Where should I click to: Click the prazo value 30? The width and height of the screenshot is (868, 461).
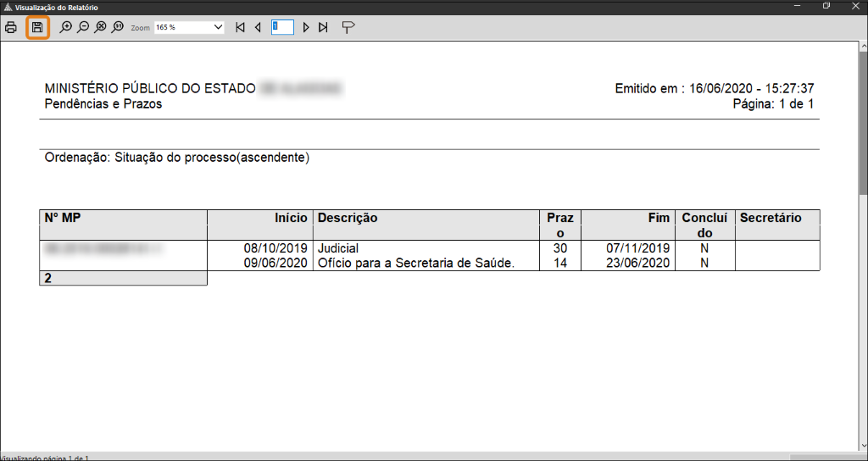click(560, 248)
